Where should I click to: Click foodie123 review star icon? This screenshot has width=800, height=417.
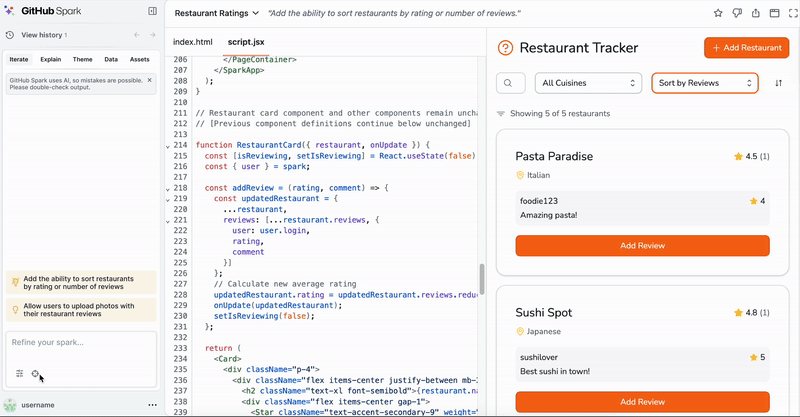[753, 201]
